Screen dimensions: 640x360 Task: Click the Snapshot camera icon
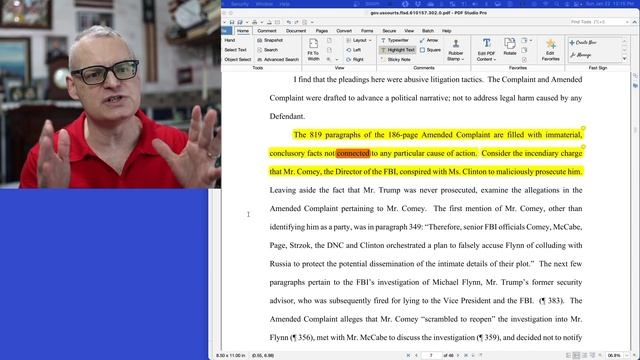click(x=260, y=40)
